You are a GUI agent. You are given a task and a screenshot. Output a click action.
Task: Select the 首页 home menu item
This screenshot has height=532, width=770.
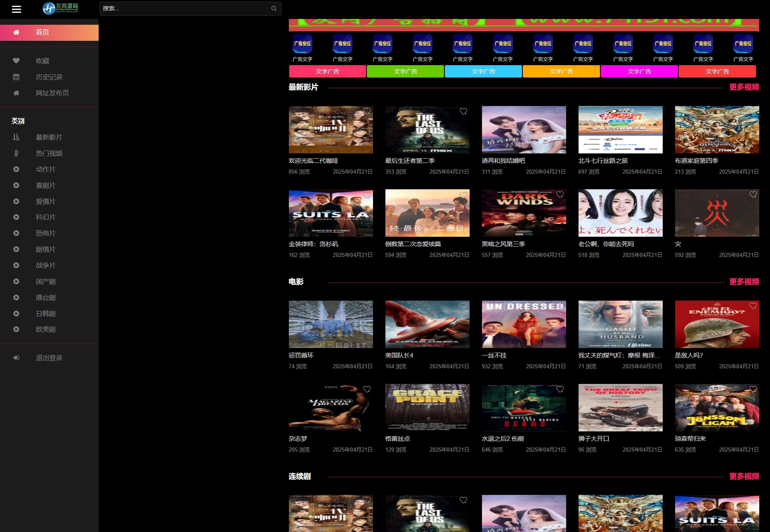click(x=49, y=33)
